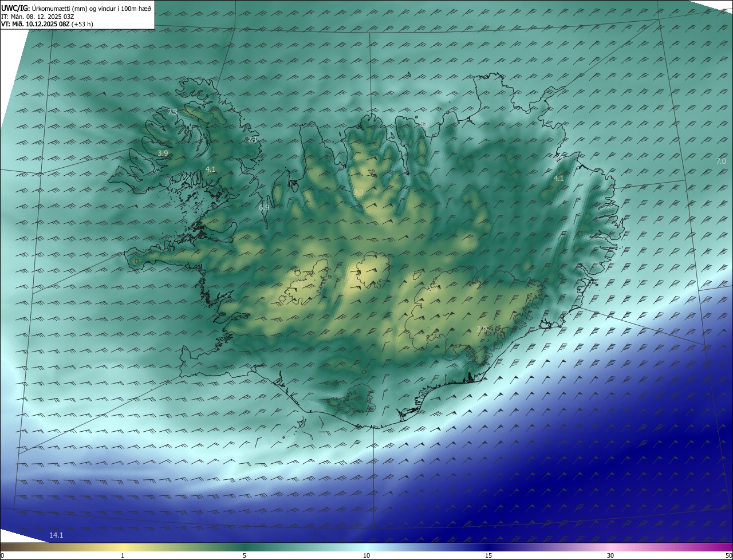Click the 6.9 value label on the map
733x560 pixels.
(x=264, y=207)
